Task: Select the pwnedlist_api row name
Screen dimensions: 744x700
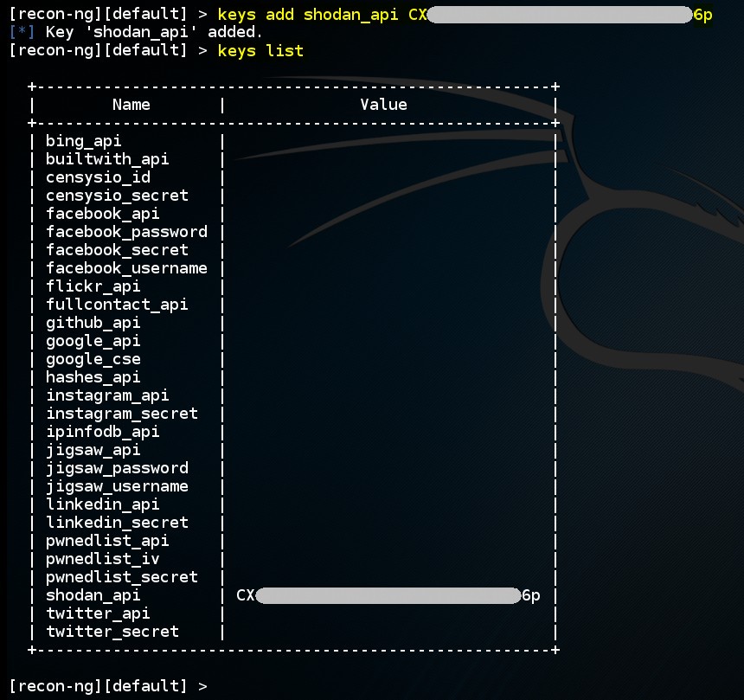Action: [107, 541]
